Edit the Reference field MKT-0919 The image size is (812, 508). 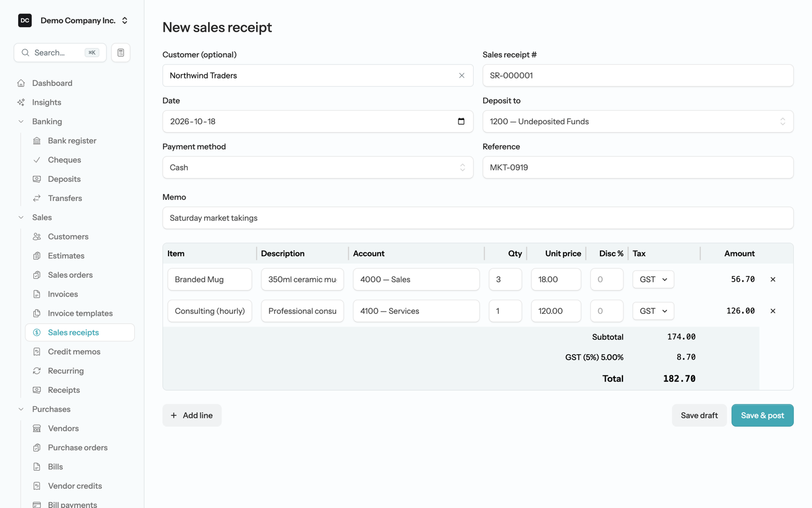click(x=638, y=168)
